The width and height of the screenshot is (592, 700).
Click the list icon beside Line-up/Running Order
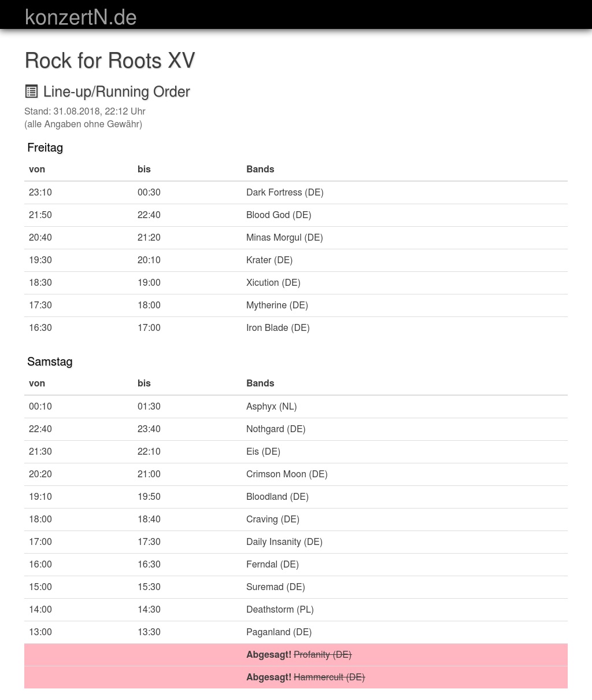click(x=31, y=91)
